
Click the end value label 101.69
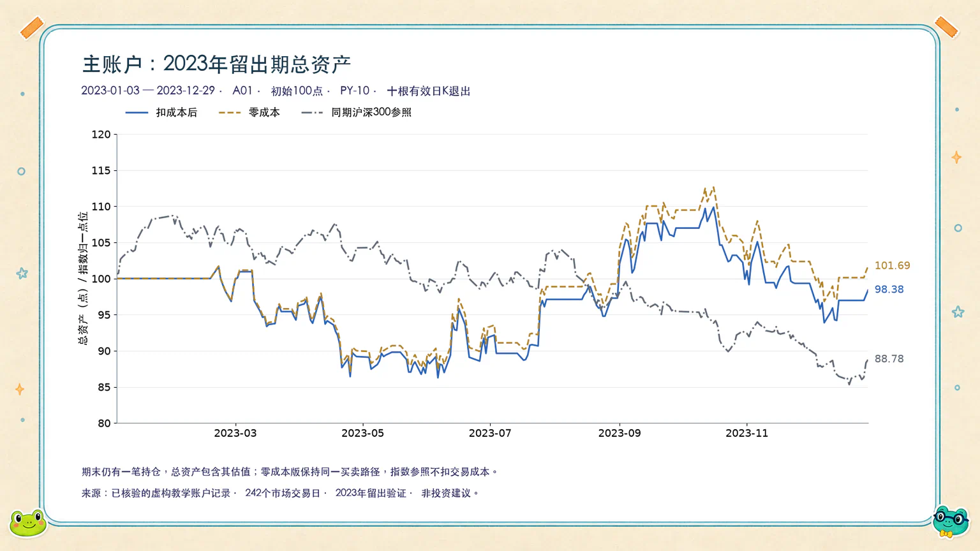coord(892,265)
